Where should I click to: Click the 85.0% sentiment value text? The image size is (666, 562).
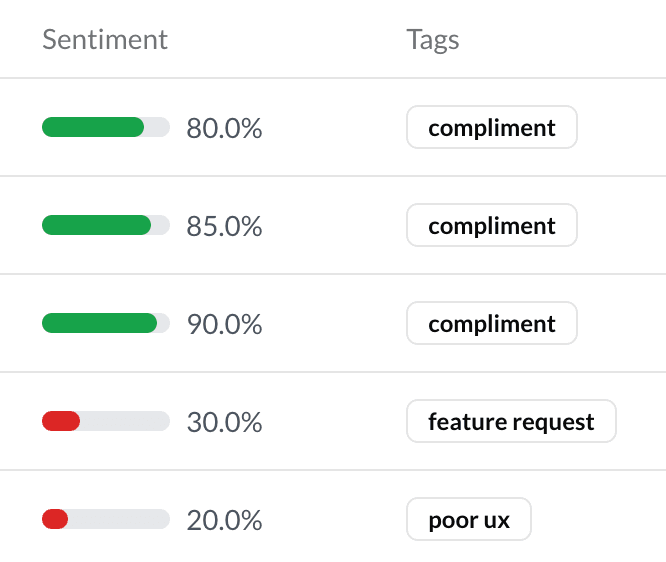[224, 226]
